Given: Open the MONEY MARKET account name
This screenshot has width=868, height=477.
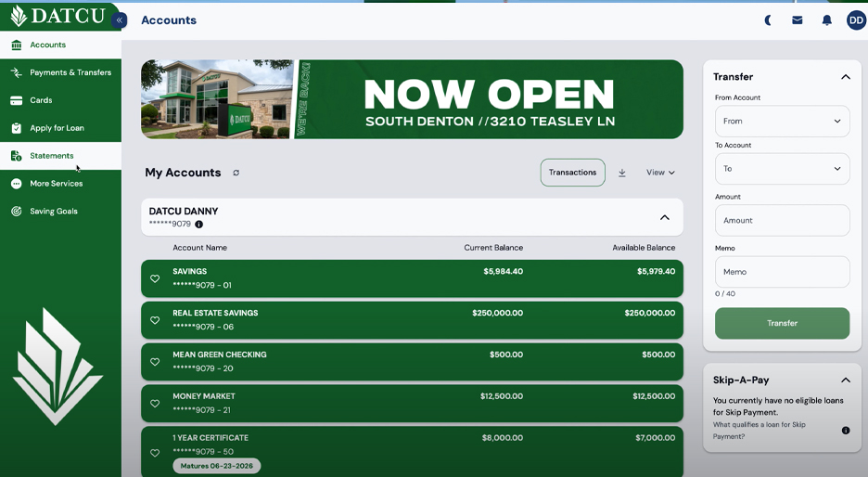Looking at the screenshot, I should 204,396.
